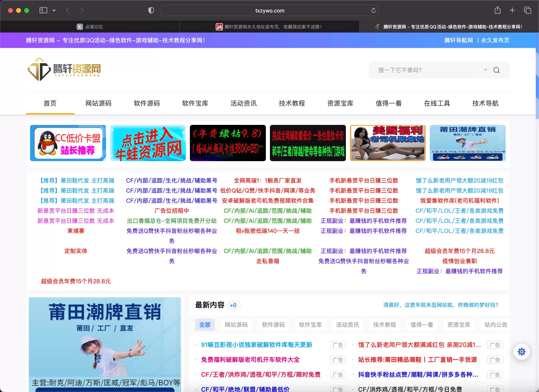The width and height of the screenshot is (539, 392).
Task: Open the 走私香烟 link
Action: 268,261
